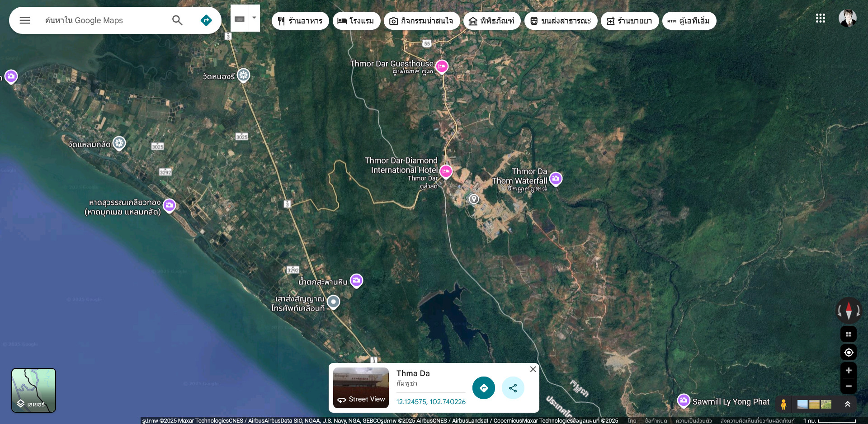Reset compass to north
The height and width of the screenshot is (424, 868).
coord(849,311)
